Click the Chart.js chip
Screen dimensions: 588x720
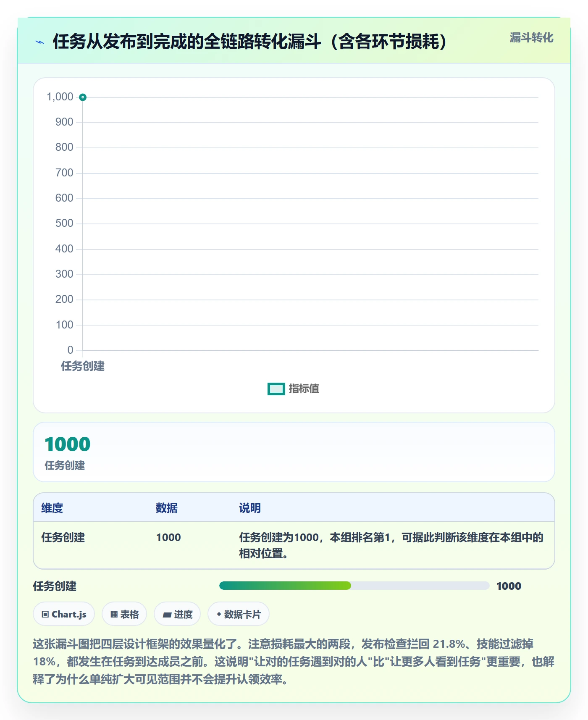pyautogui.click(x=64, y=614)
